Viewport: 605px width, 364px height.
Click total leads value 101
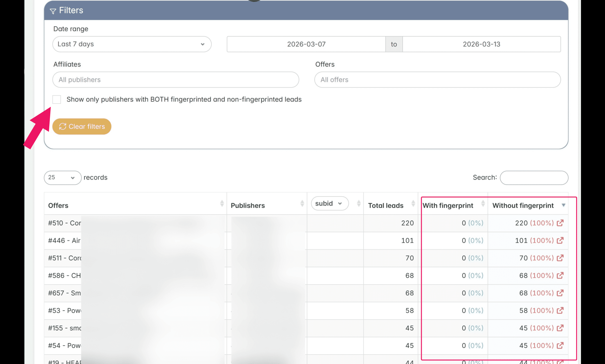[407, 241]
